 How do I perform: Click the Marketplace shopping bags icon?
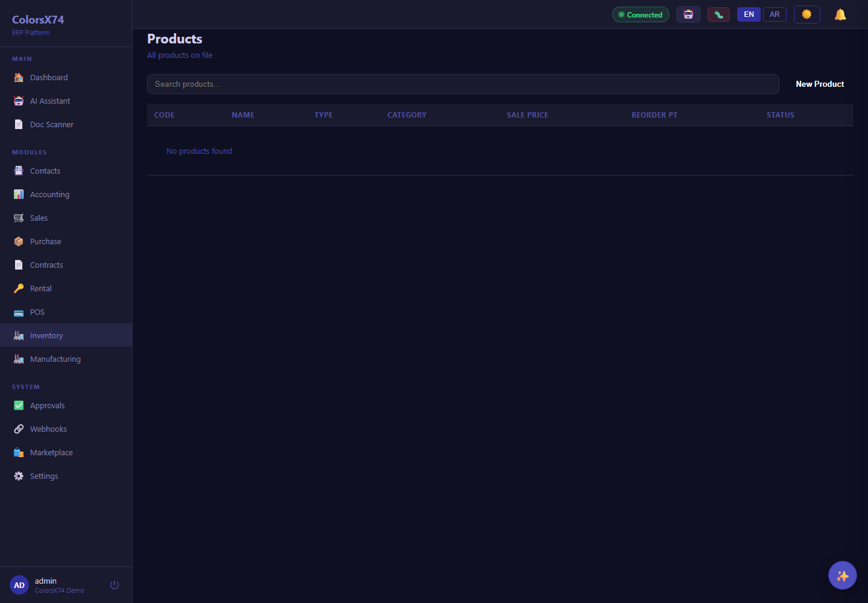pyautogui.click(x=19, y=452)
